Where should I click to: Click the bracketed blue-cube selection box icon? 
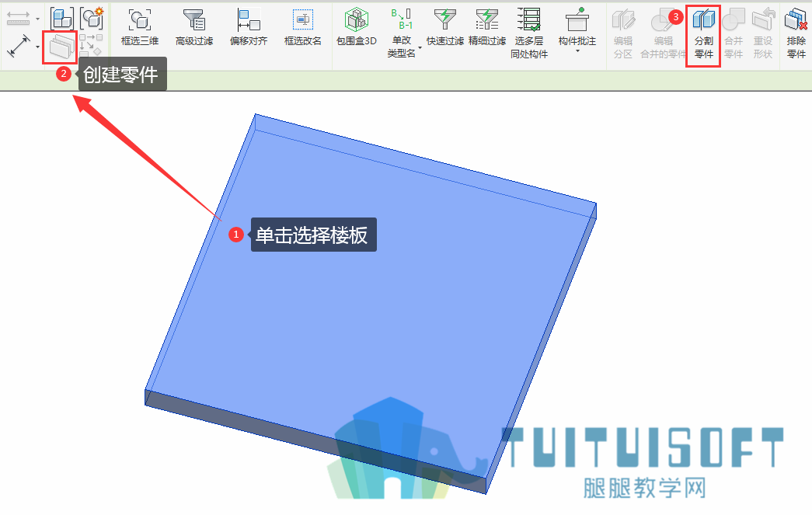(62, 19)
